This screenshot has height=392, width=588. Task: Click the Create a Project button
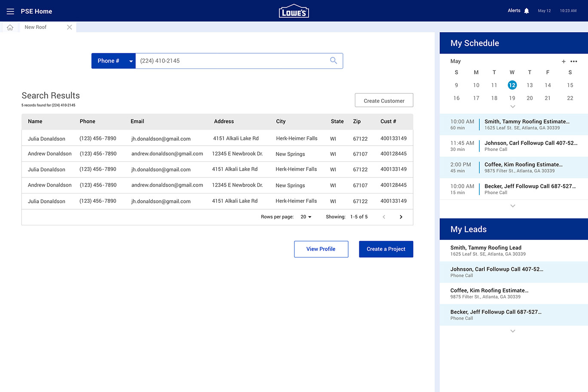click(x=386, y=249)
